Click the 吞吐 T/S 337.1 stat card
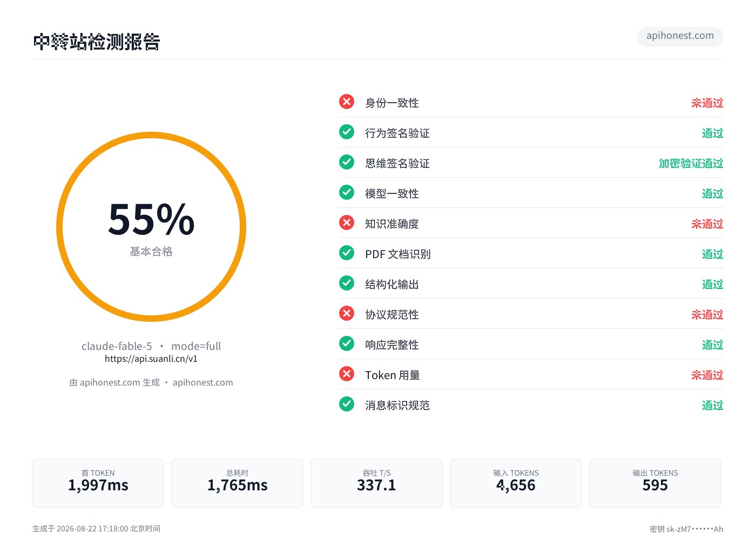The height and width of the screenshot is (540, 756). point(376,483)
